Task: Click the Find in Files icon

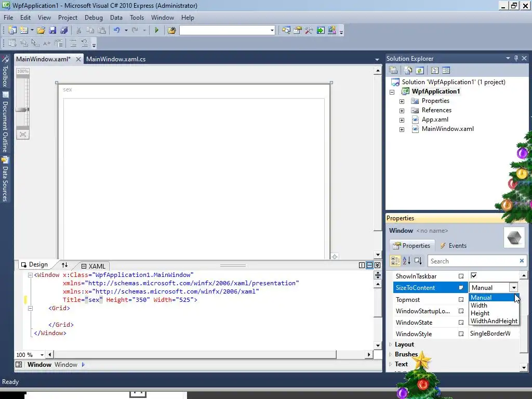Action: tap(171, 31)
